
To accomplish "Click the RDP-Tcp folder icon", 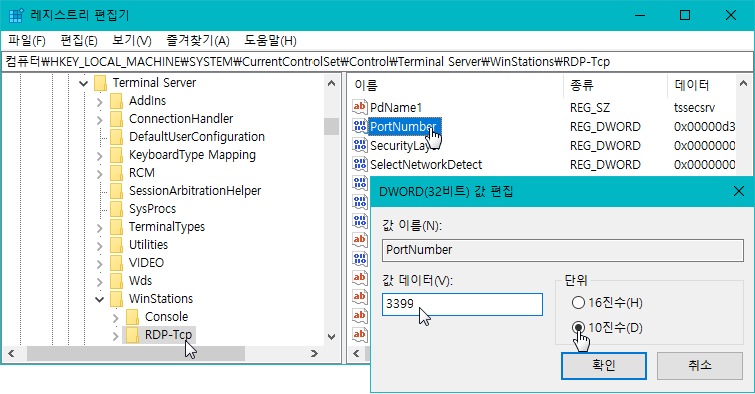I will 132,335.
